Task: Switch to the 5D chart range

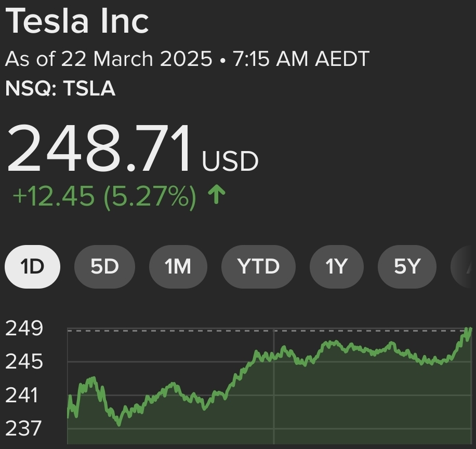Action: [104, 267]
